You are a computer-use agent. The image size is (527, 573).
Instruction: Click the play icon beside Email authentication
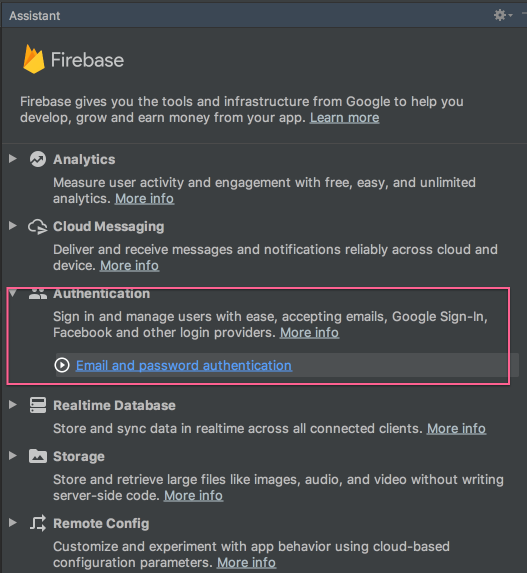[x=62, y=365]
